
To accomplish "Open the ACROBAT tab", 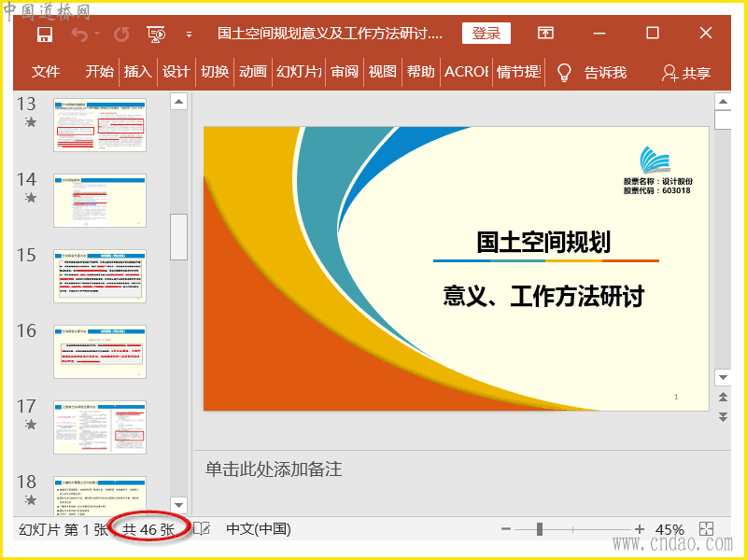I will [467, 72].
